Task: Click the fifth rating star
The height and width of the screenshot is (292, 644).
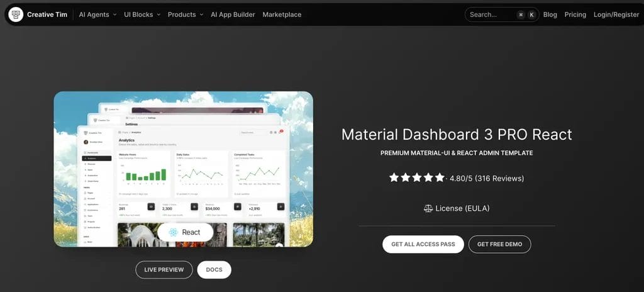Action: [440, 177]
